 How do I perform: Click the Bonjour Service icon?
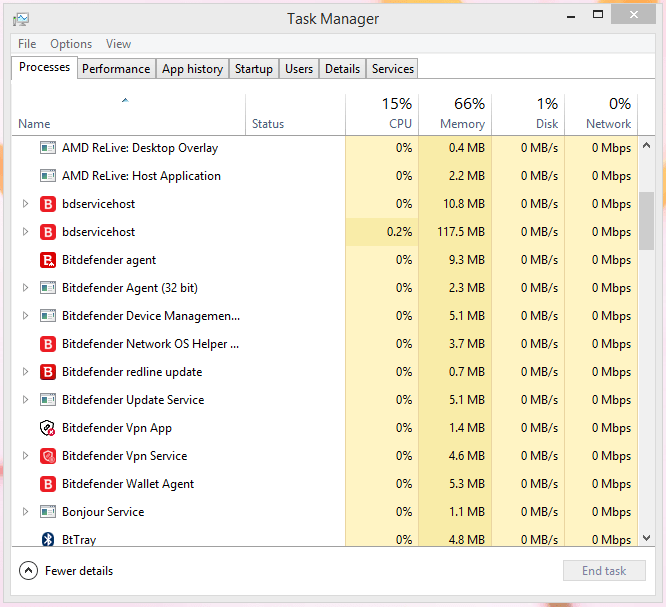click(x=48, y=512)
